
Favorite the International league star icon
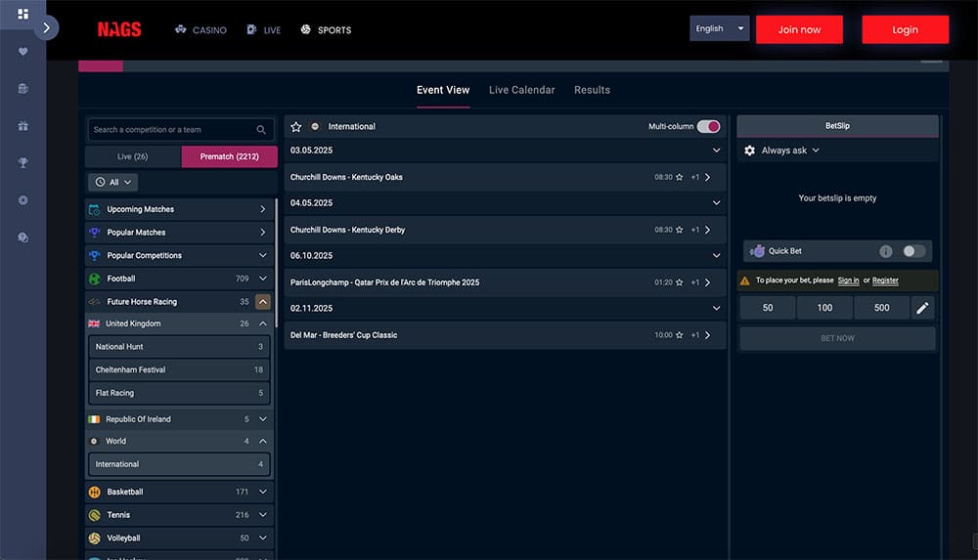click(296, 127)
